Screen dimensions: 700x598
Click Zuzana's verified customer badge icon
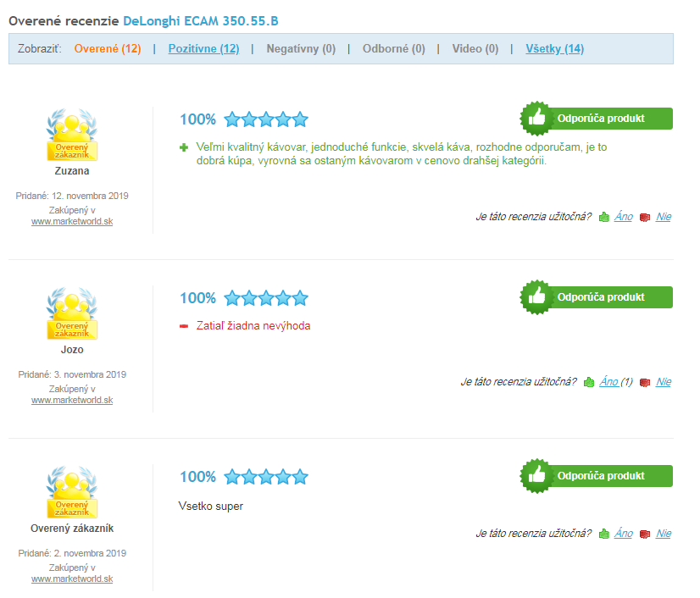click(72, 135)
